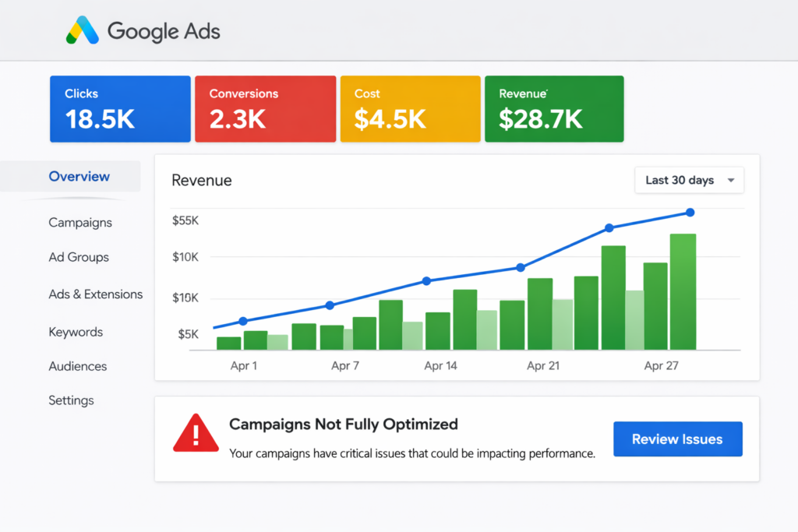Screen dimensions: 798x532
Task: Open Ads & Extensions section
Action: (95, 294)
